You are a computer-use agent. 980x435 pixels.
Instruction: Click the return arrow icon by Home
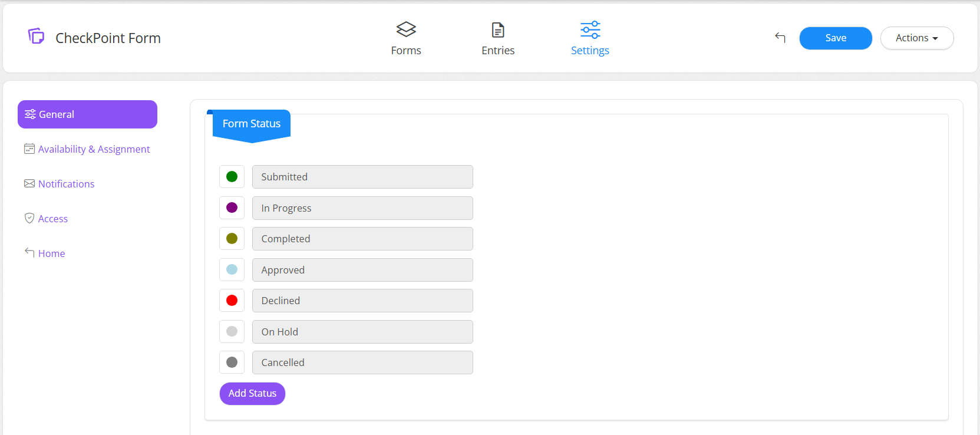[29, 252]
